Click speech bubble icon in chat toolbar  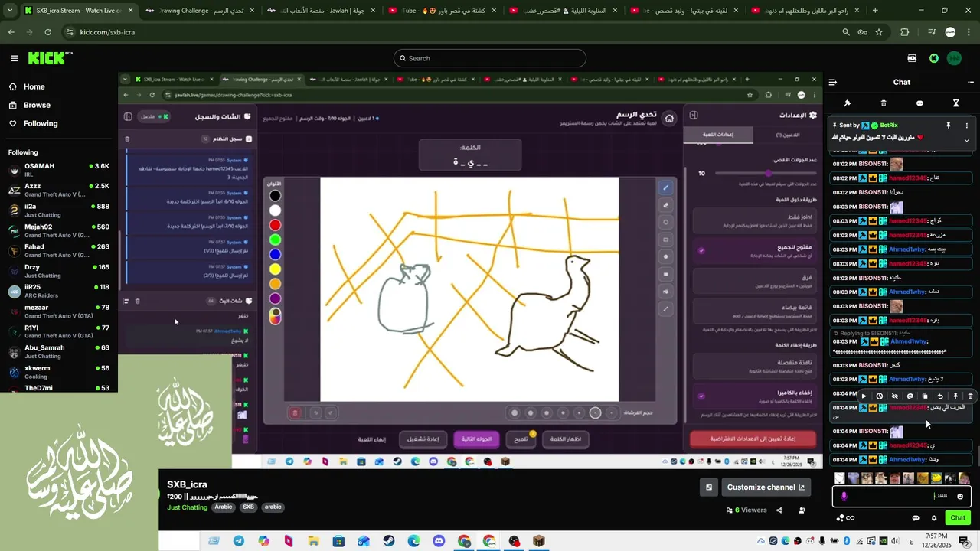pos(920,103)
